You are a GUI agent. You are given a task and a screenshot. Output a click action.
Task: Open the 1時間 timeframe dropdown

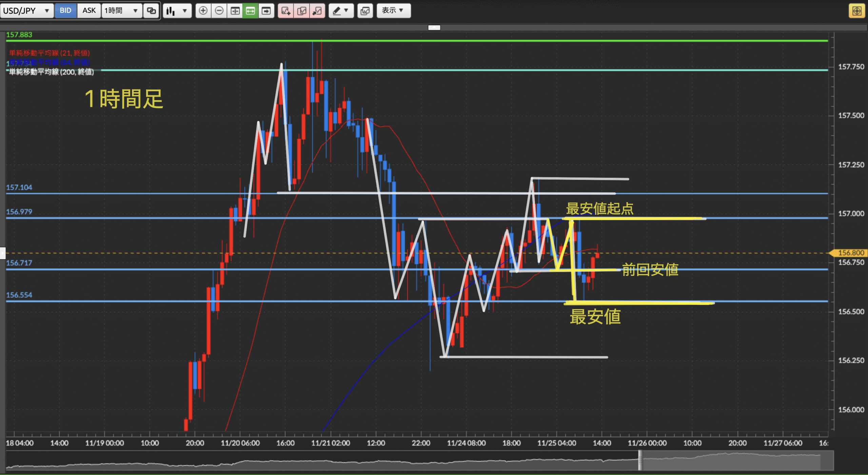(121, 11)
